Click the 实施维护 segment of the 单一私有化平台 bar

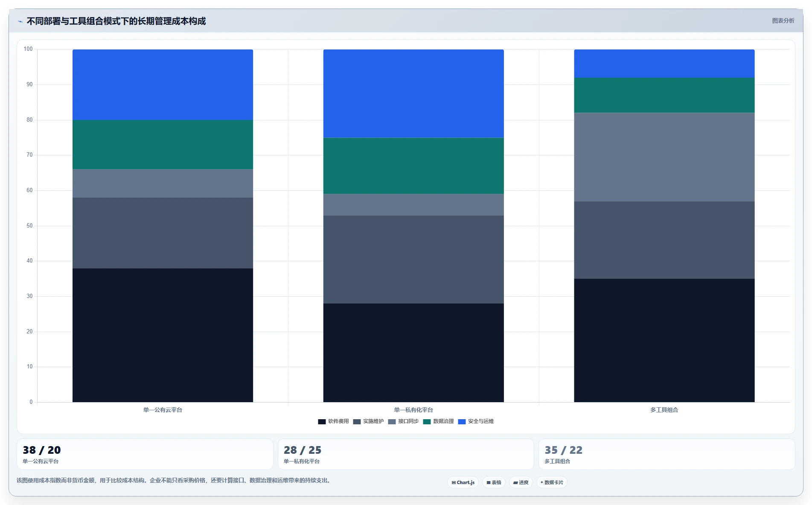point(413,260)
